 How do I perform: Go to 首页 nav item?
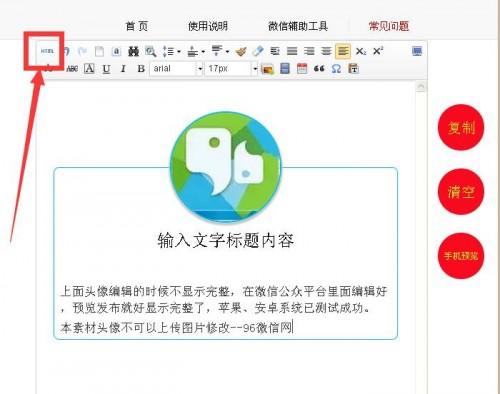[137, 26]
